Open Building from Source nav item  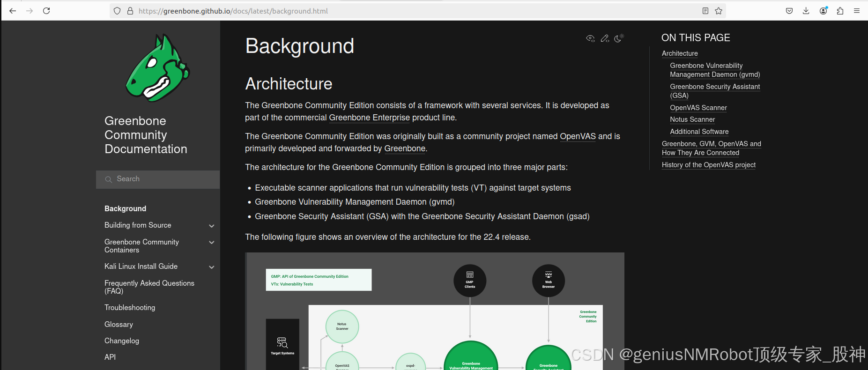click(x=138, y=225)
